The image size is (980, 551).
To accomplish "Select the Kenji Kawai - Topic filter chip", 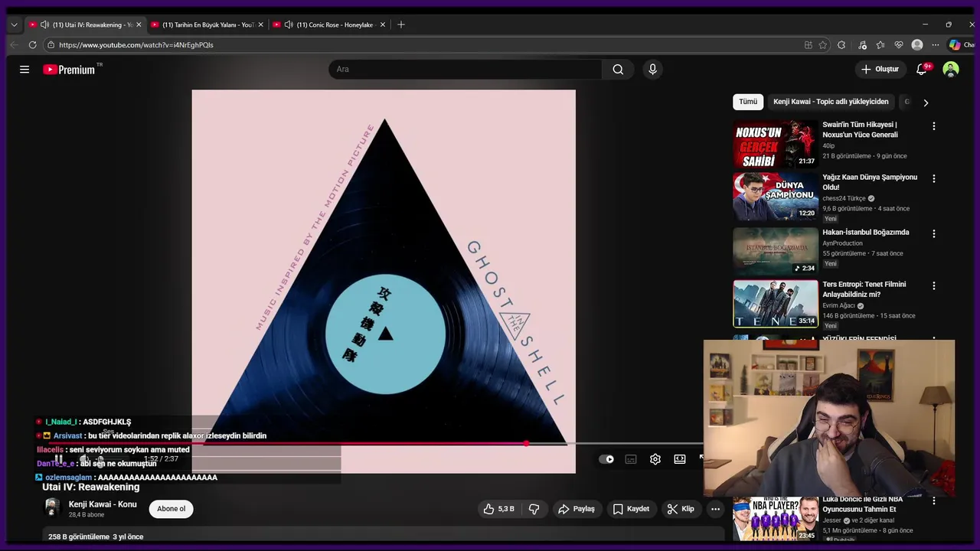I will [831, 102].
